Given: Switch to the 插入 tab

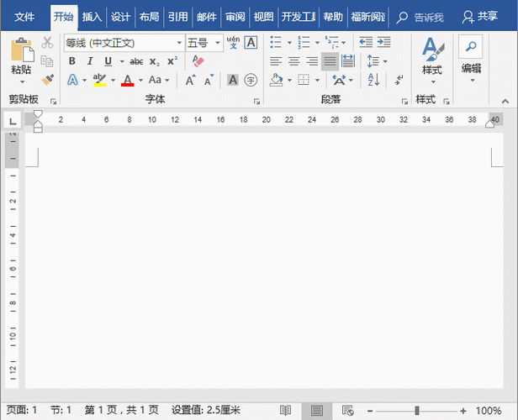Looking at the screenshot, I should [x=92, y=17].
